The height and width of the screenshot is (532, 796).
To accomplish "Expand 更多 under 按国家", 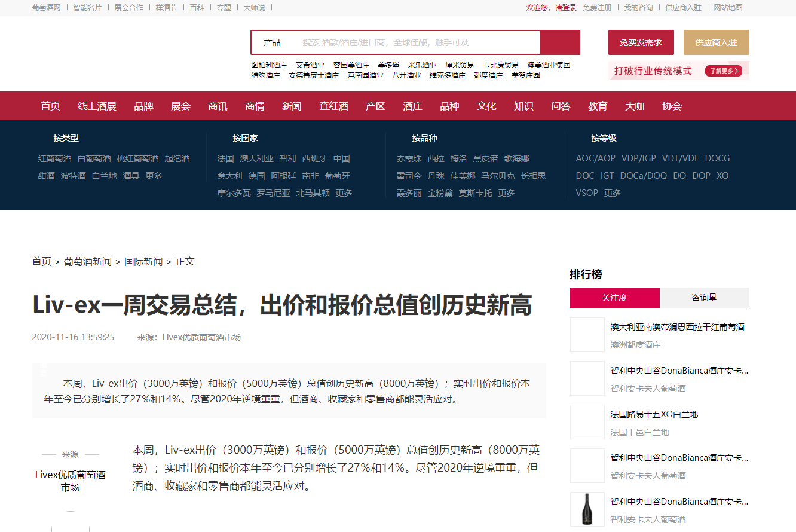I will pos(344,193).
